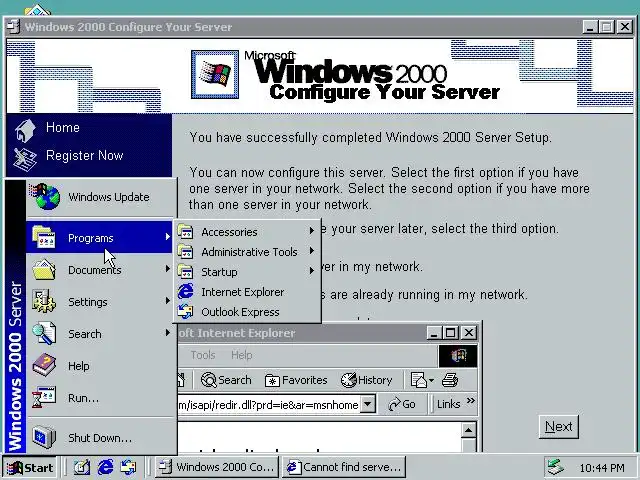Select the Settings entry text in the Start menu
Image resolution: width=640 pixels, height=480 pixels.
click(x=88, y=302)
